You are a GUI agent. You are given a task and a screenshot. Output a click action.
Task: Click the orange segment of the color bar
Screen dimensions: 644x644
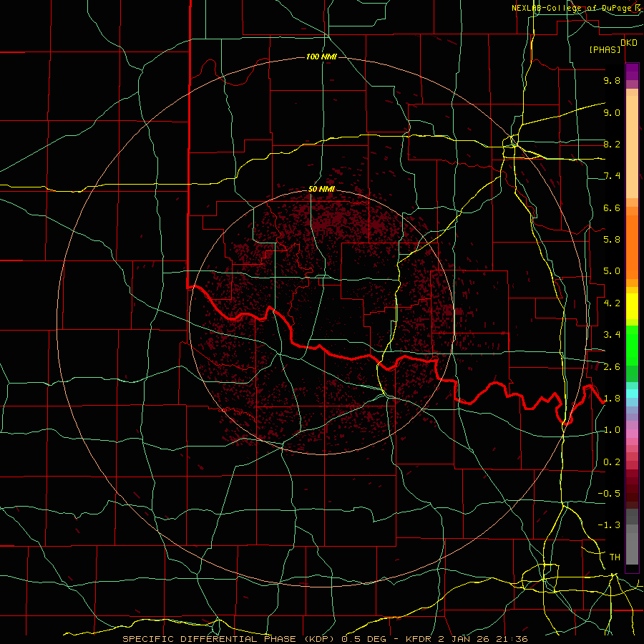tap(632, 248)
